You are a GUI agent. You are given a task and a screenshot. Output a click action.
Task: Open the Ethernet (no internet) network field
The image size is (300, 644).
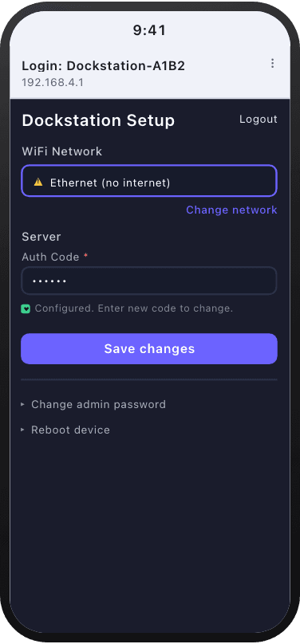(149, 181)
